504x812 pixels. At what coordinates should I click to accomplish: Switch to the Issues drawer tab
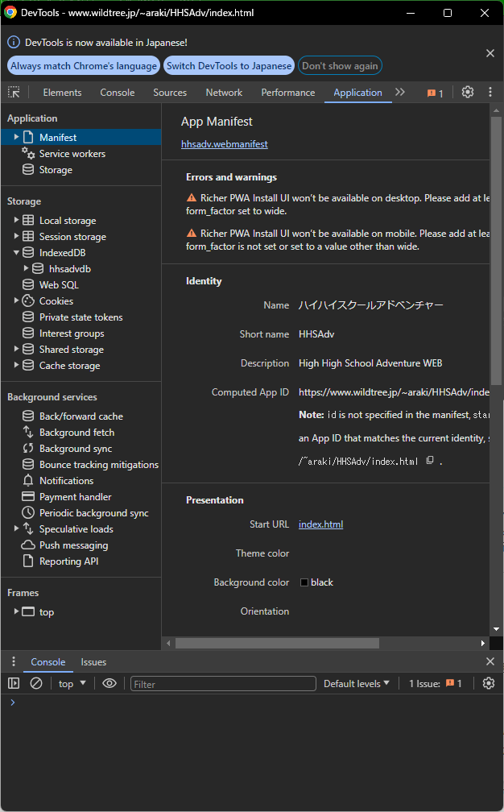(93, 662)
